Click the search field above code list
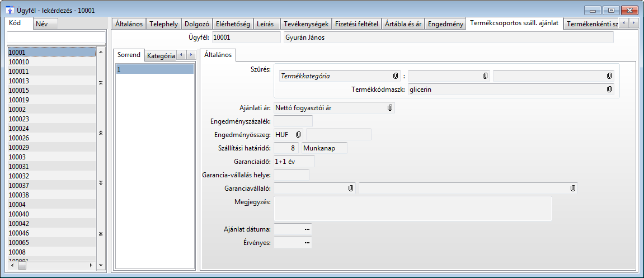This screenshot has height=278, width=644. pos(57,37)
